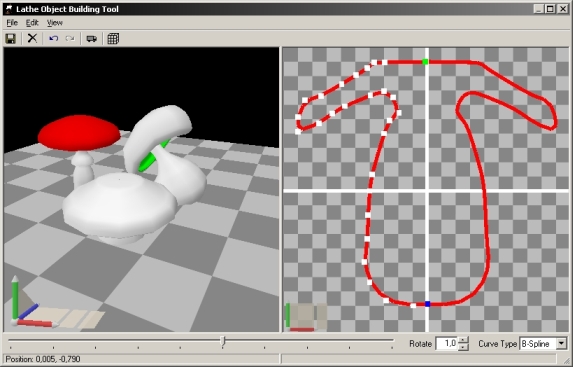The image size is (573, 367).
Task: Decrease Rotate value with down arrow
Action: coord(463,347)
